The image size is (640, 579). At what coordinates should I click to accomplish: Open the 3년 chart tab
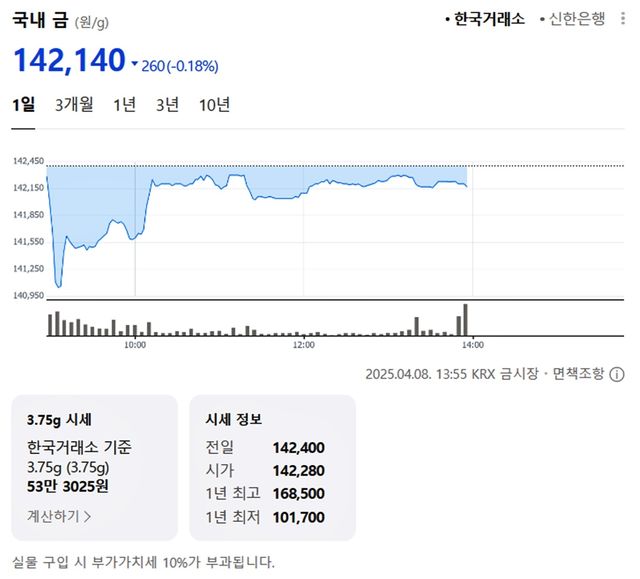(167, 105)
